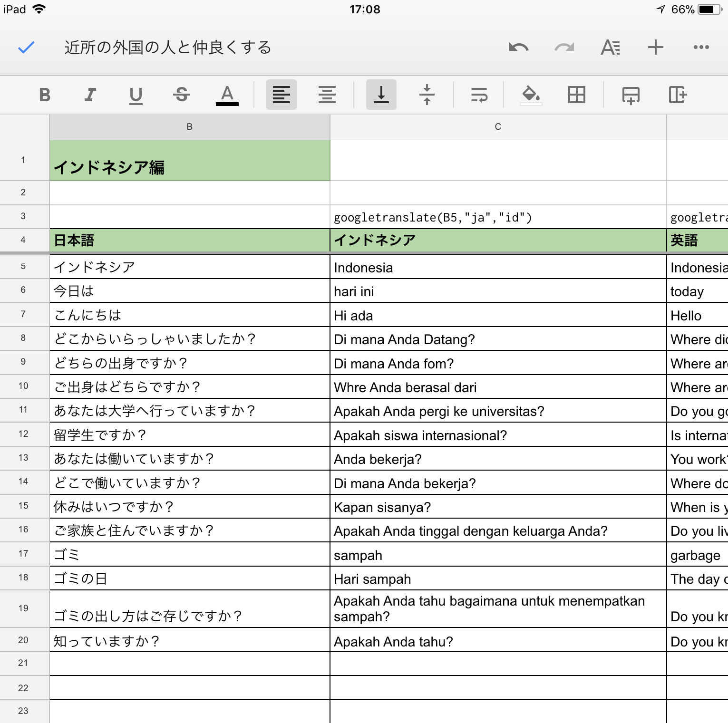The height and width of the screenshot is (723, 728).
Task: Select the cell インドネシア編
Action: [190, 161]
